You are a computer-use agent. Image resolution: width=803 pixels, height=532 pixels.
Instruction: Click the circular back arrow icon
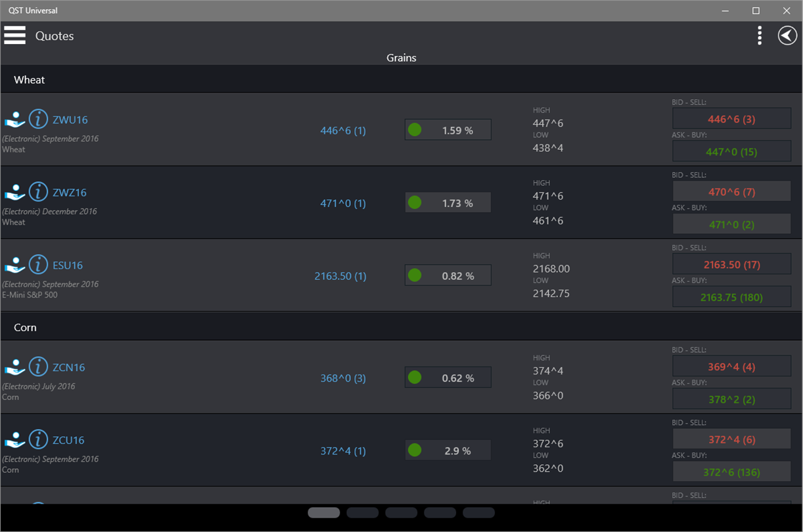click(787, 35)
